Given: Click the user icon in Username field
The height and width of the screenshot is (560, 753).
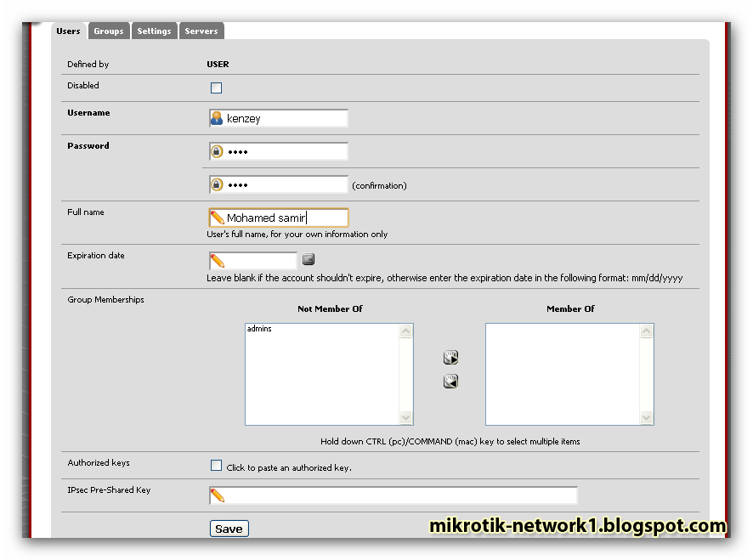Looking at the screenshot, I should pyautogui.click(x=217, y=118).
